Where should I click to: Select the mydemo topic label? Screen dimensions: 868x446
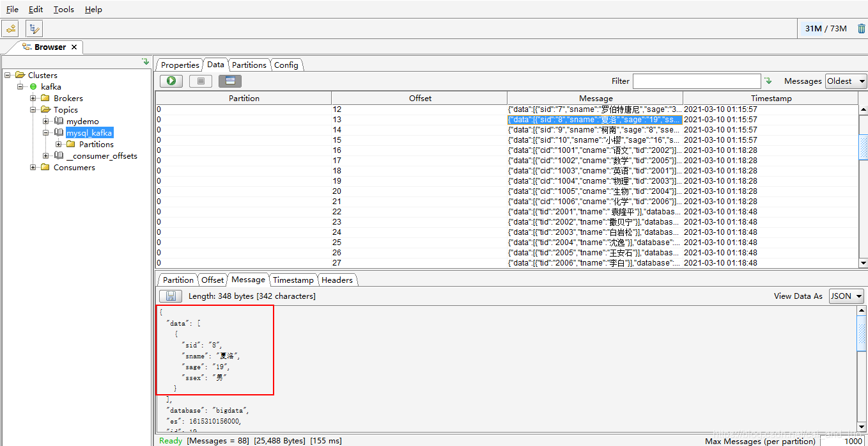pos(82,122)
